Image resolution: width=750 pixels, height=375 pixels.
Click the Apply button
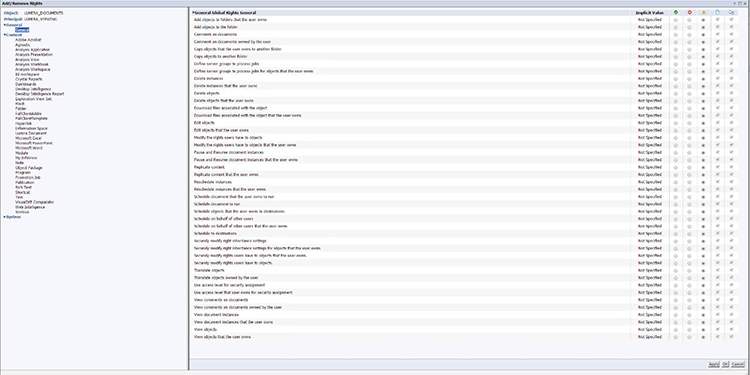713,364
